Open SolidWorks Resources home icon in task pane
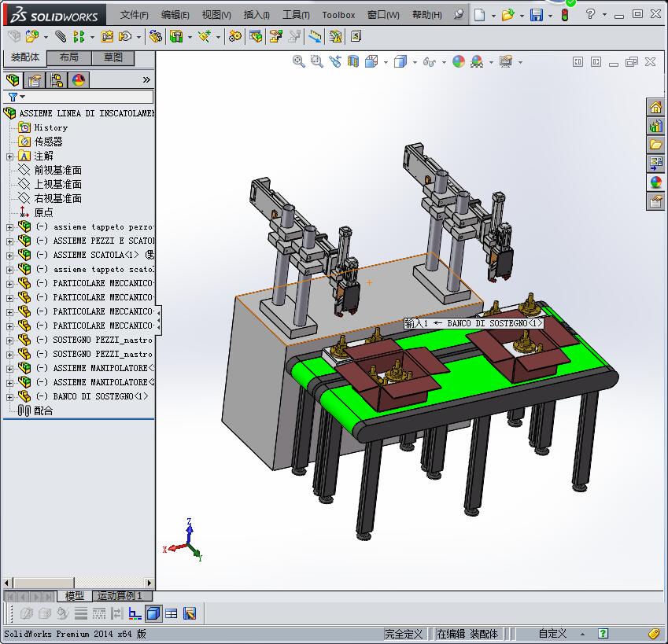 coord(655,107)
